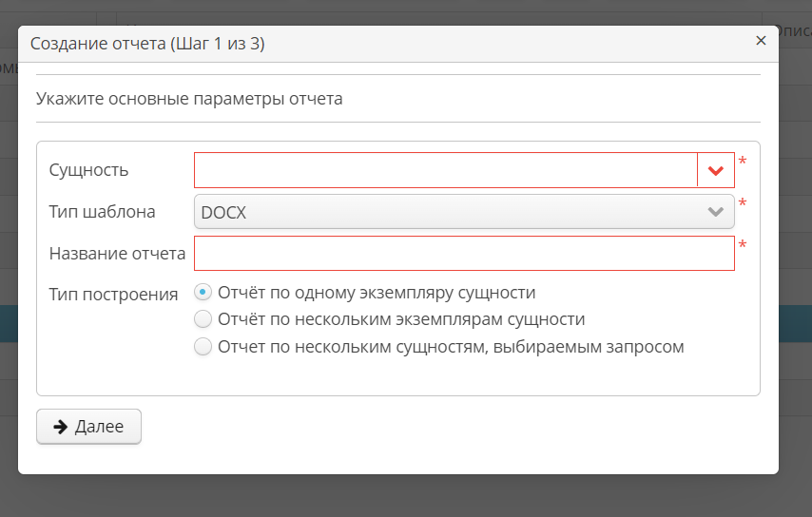Image resolution: width=812 pixels, height=517 pixels.
Task: Click the Сущность field label
Action: 88,170
